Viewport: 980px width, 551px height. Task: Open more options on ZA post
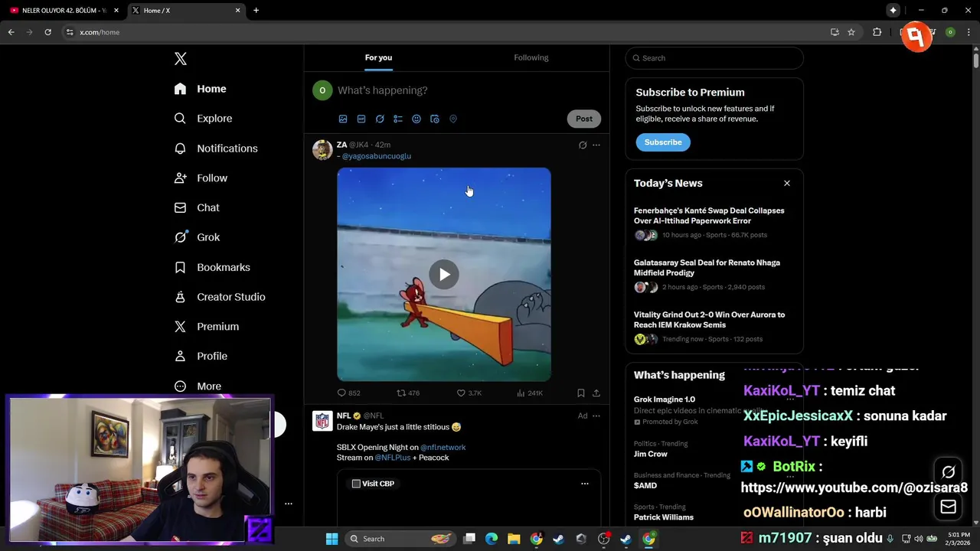(596, 145)
